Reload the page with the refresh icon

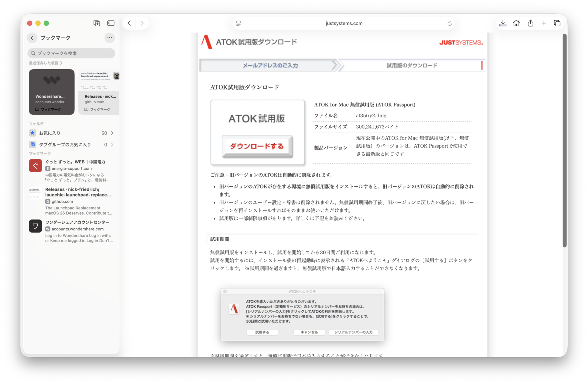click(449, 24)
